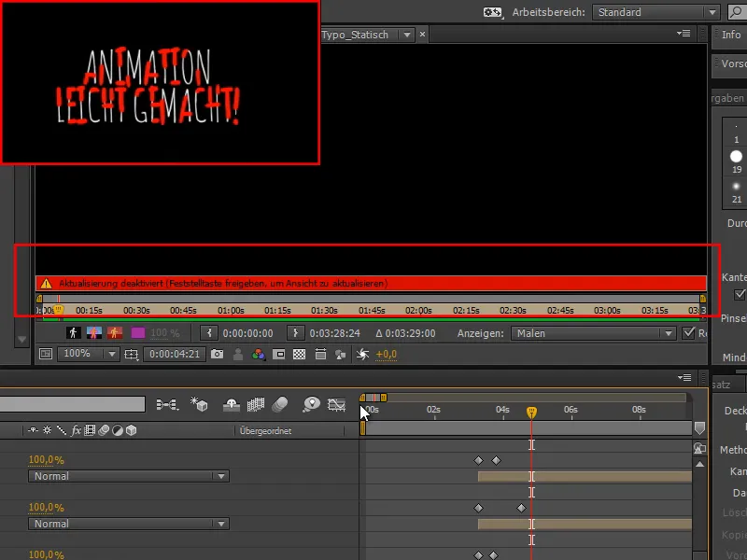Open the 100% magnification dropdown

(x=88, y=354)
